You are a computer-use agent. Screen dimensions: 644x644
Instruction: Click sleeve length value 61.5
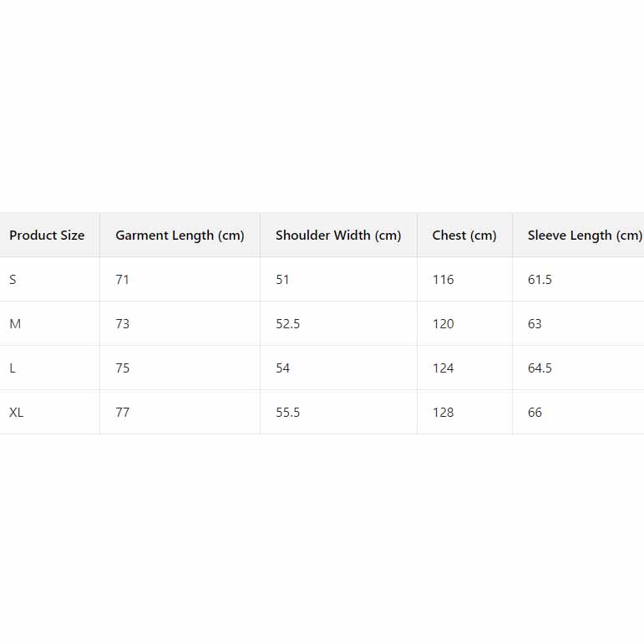point(540,280)
